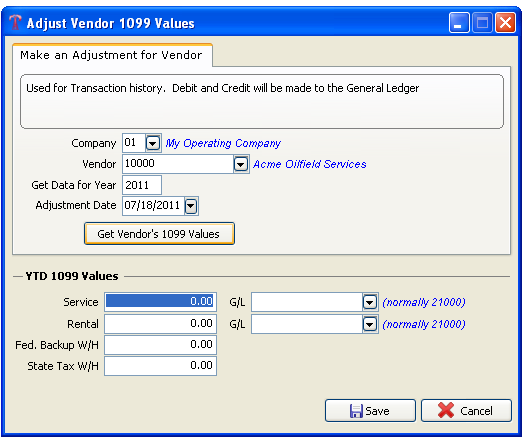Click the floppy disk Save icon
529x446 pixels.
(x=356, y=411)
